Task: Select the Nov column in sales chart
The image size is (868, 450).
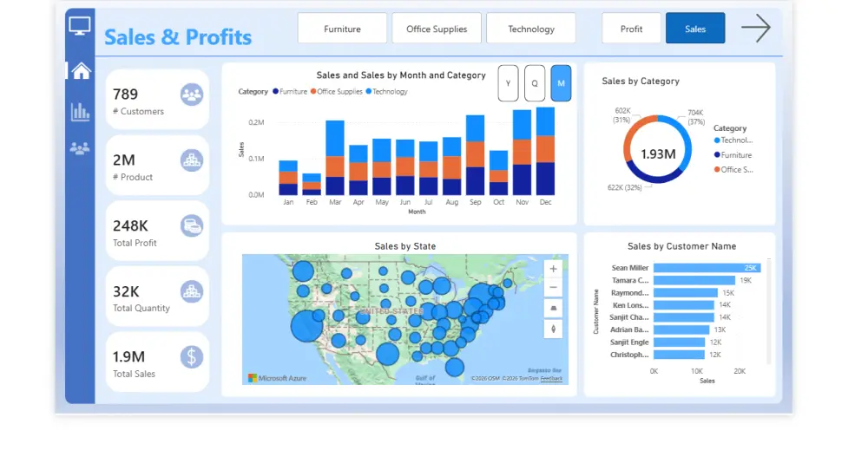Action: 522,153
